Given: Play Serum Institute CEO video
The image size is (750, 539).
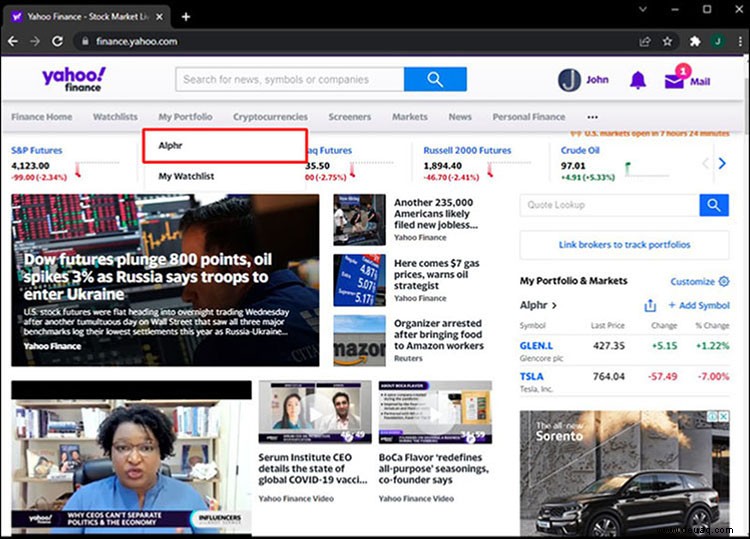Looking at the screenshot, I should point(315,412).
